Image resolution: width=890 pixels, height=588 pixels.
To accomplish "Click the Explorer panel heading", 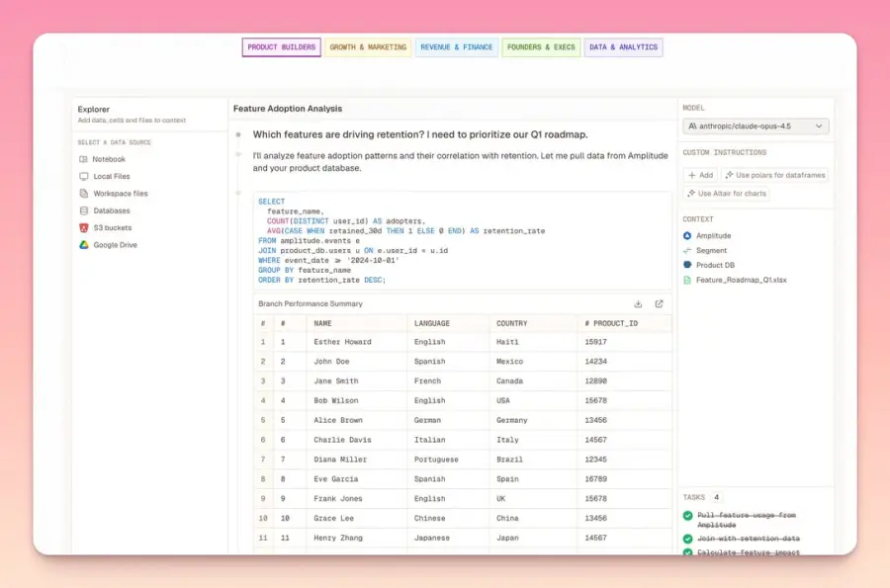I will click(x=94, y=109).
